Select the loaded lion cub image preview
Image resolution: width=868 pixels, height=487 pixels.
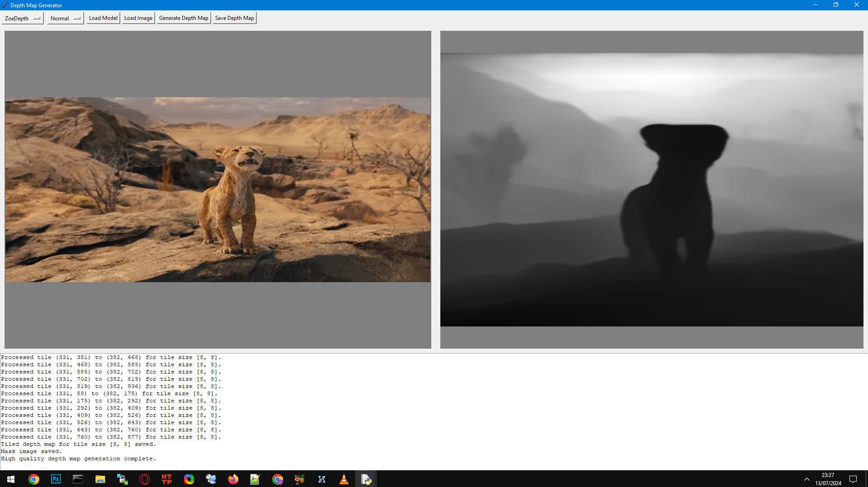pyautogui.click(x=217, y=189)
